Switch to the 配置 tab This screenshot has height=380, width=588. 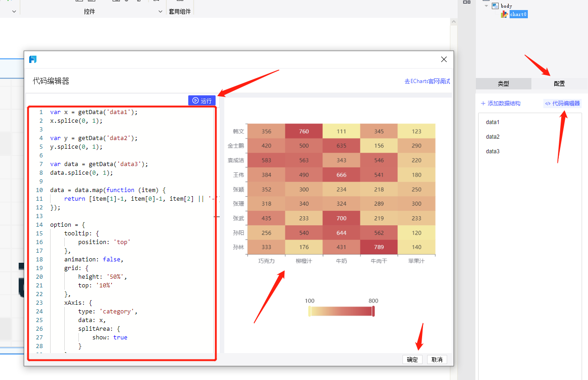coord(559,83)
